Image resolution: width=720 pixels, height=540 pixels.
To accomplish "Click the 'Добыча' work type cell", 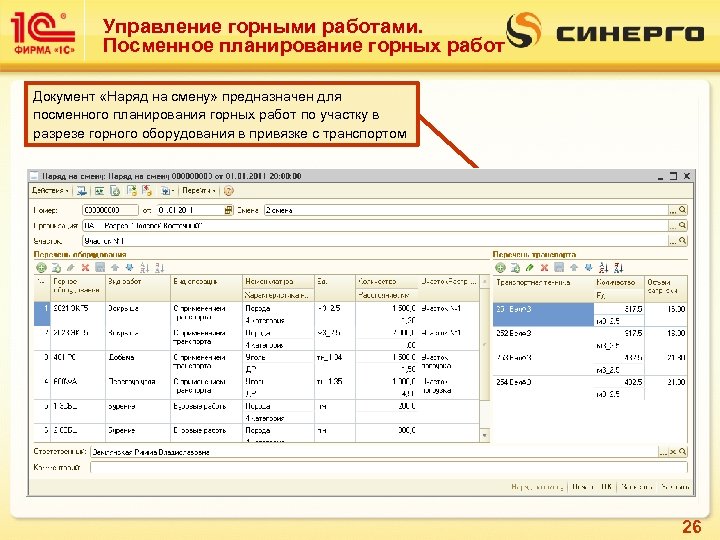I will 138,362.
